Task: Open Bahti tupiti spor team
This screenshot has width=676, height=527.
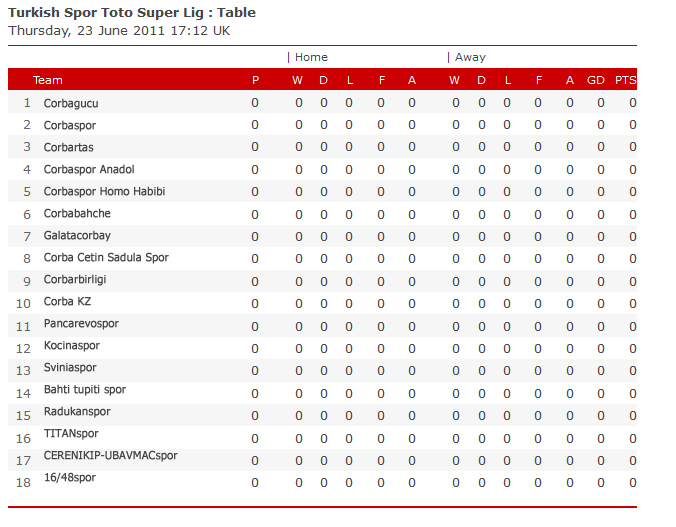Action: (85, 390)
